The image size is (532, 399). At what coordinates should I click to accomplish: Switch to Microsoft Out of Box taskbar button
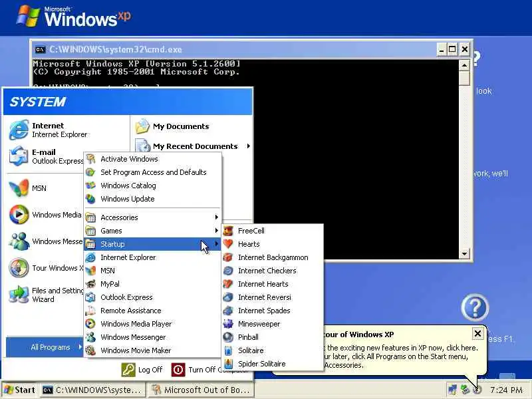coord(201,390)
